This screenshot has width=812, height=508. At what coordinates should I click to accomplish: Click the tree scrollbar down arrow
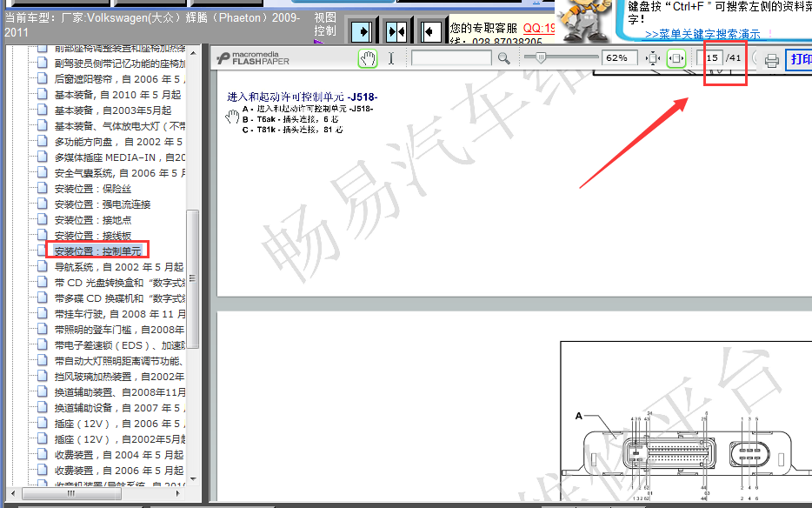pyautogui.click(x=193, y=479)
